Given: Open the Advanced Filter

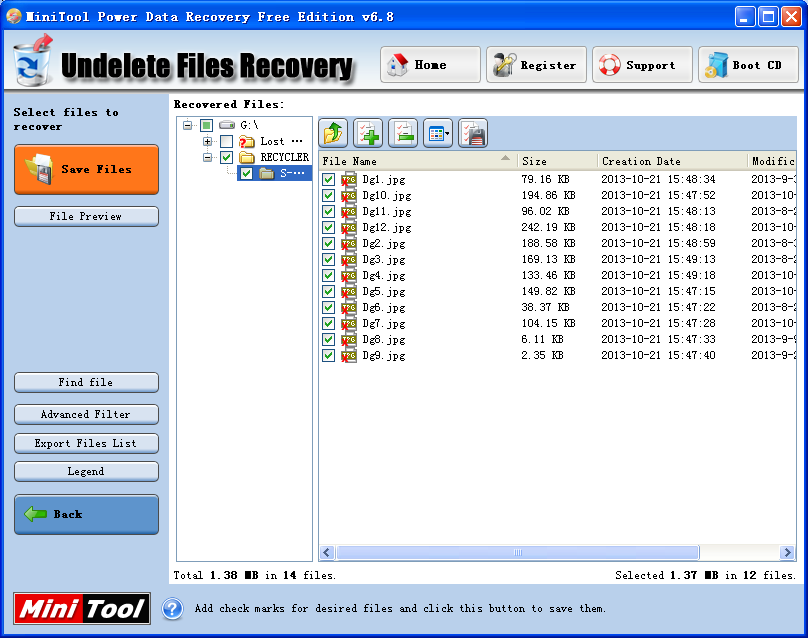Looking at the screenshot, I should click(86, 414).
